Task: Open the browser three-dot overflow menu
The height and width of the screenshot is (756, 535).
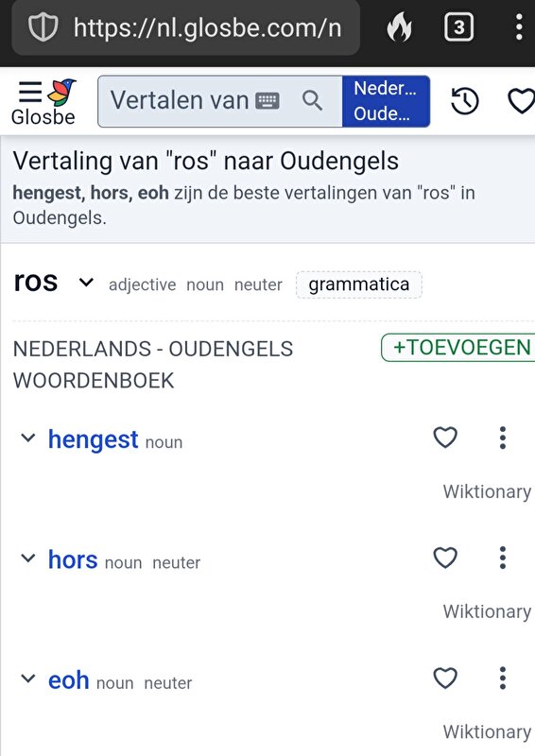Action: click(x=519, y=27)
